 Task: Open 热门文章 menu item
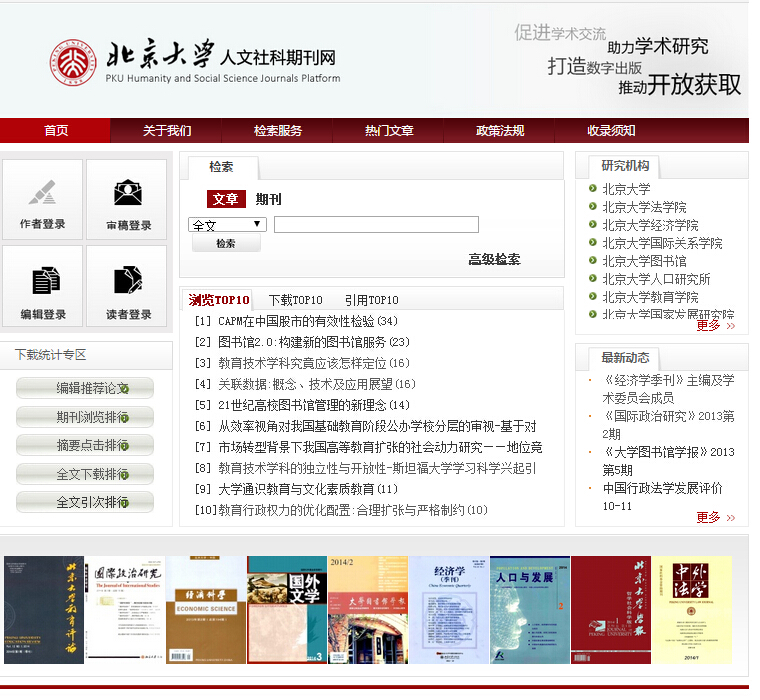point(389,130)
